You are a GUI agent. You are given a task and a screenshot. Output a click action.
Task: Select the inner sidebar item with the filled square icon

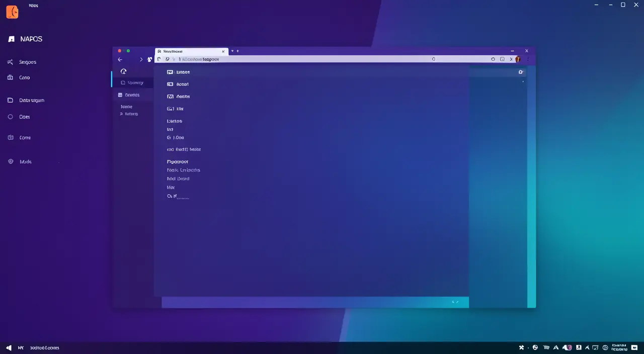tap(133, 95)
